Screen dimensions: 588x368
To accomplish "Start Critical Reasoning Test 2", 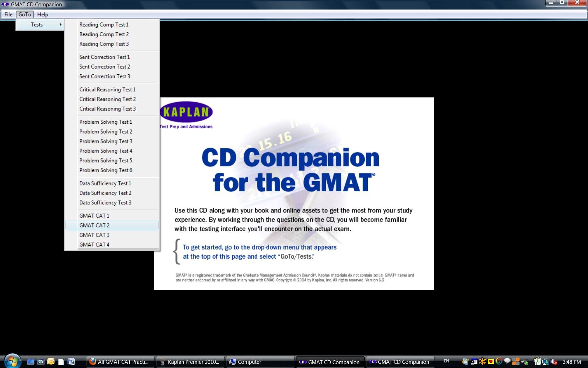I will [107, 99].
